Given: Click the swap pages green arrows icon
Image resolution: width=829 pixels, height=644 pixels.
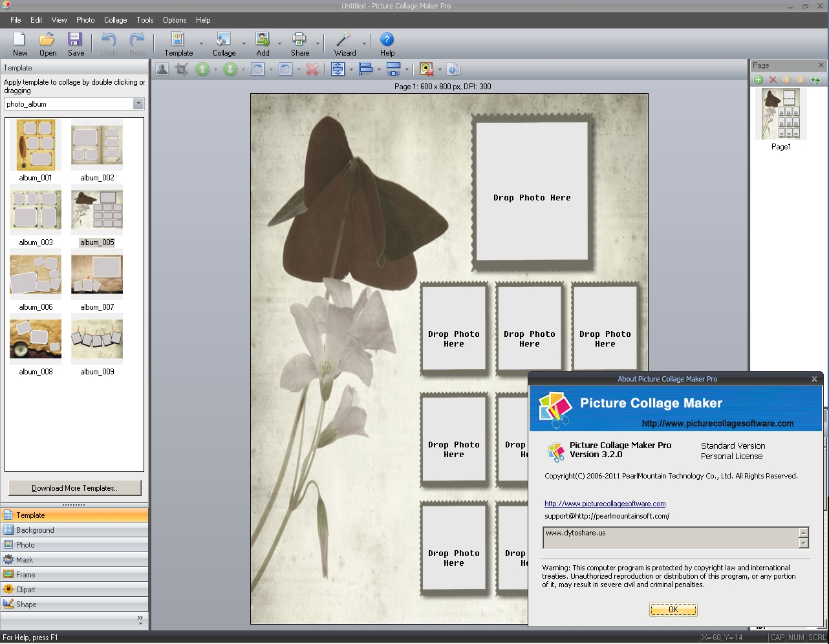Looking at the screenshot, I should pos(817,80).
